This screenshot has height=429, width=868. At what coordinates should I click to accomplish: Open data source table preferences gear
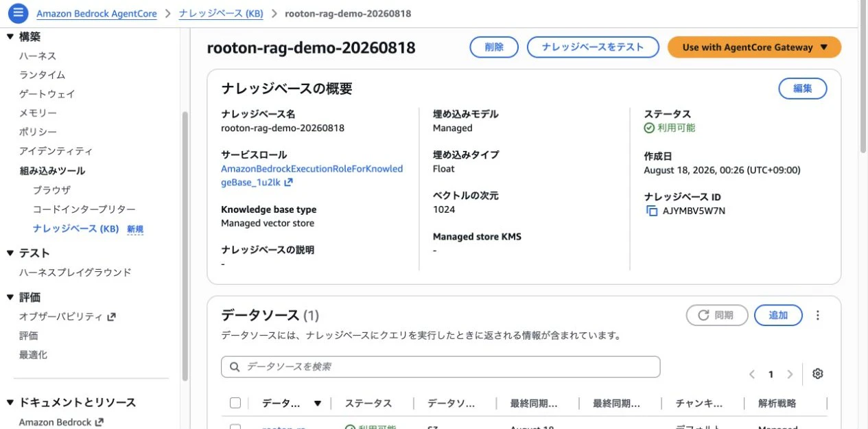(817, 373)
